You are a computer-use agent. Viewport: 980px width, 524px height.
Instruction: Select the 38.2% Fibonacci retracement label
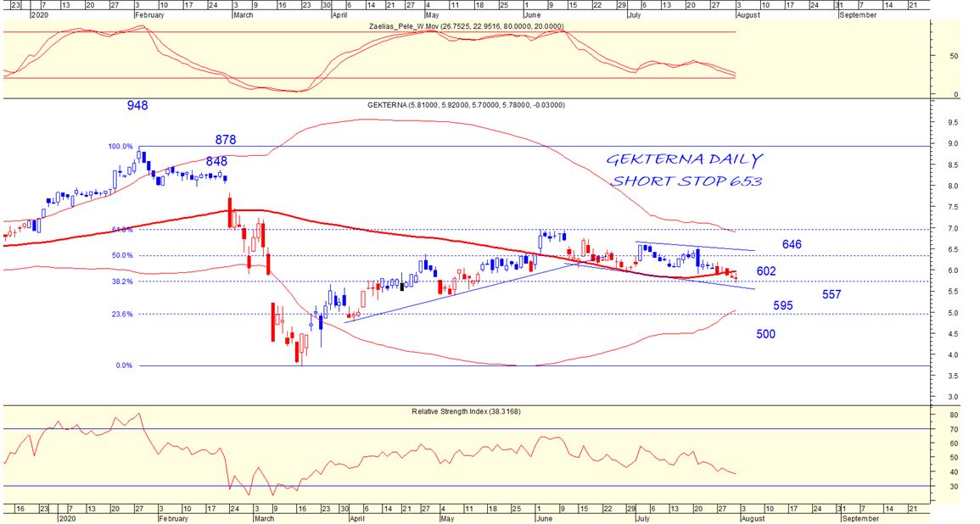point(122,282)
